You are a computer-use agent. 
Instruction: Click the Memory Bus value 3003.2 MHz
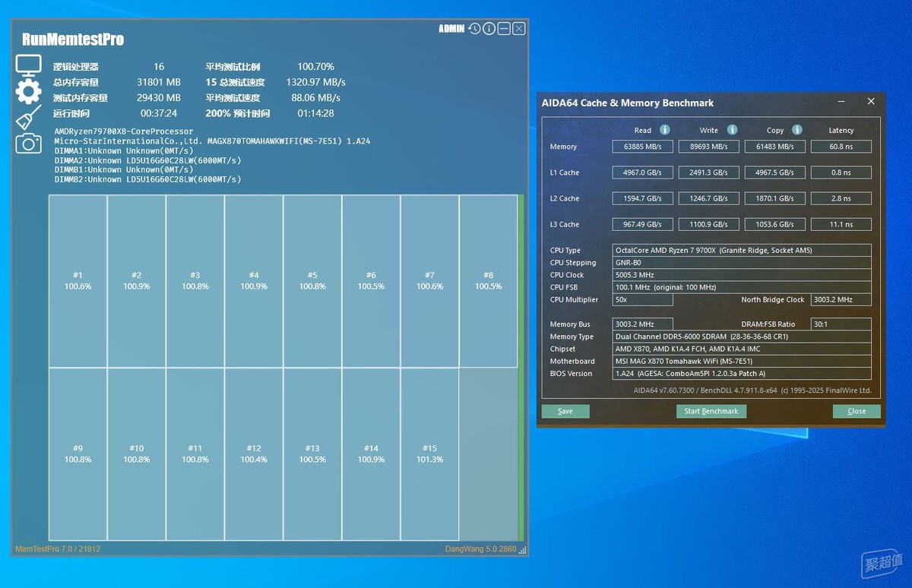coord(643,324)
